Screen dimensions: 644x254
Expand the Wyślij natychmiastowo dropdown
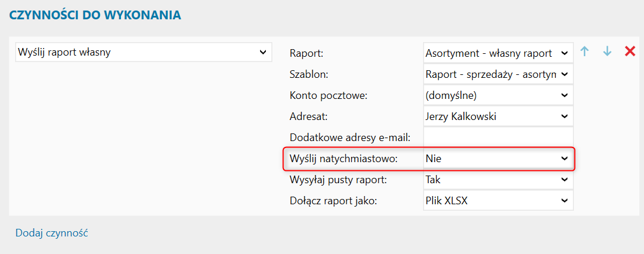click(x=498, y=158)
